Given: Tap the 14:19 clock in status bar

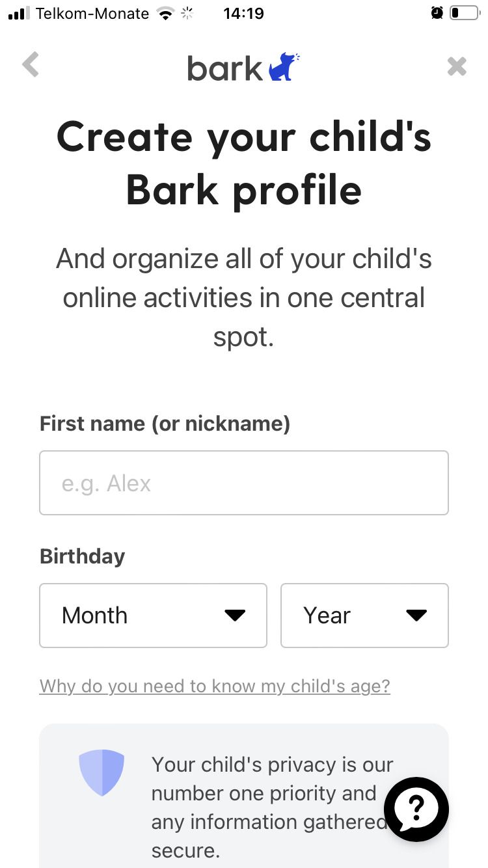Looking at the screenshot, I should click(x=243, y=13).
